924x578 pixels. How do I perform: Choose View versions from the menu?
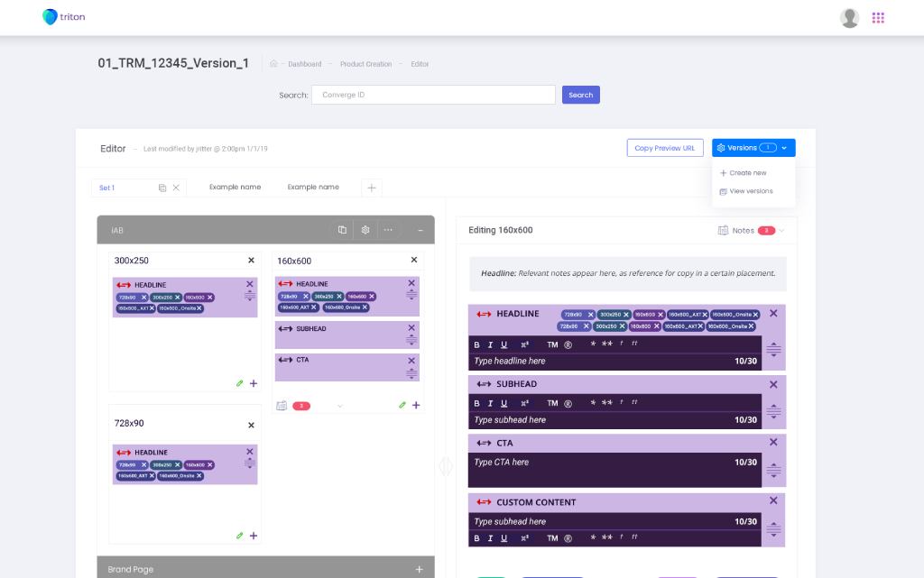(x=750, y=191)
